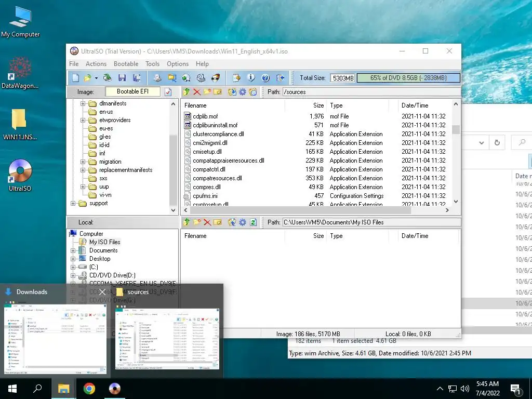Image resolution: width=532 pixels, height=399 pixels.
Task: Expand the replacementmanifests folder node
Action: 83,170
